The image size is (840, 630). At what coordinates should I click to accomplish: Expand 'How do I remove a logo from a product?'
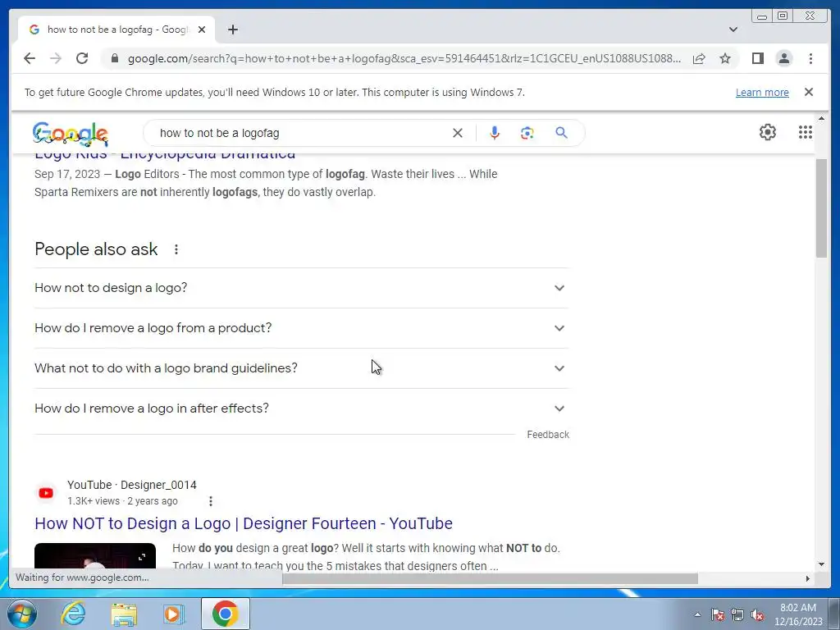pos(301,328)
